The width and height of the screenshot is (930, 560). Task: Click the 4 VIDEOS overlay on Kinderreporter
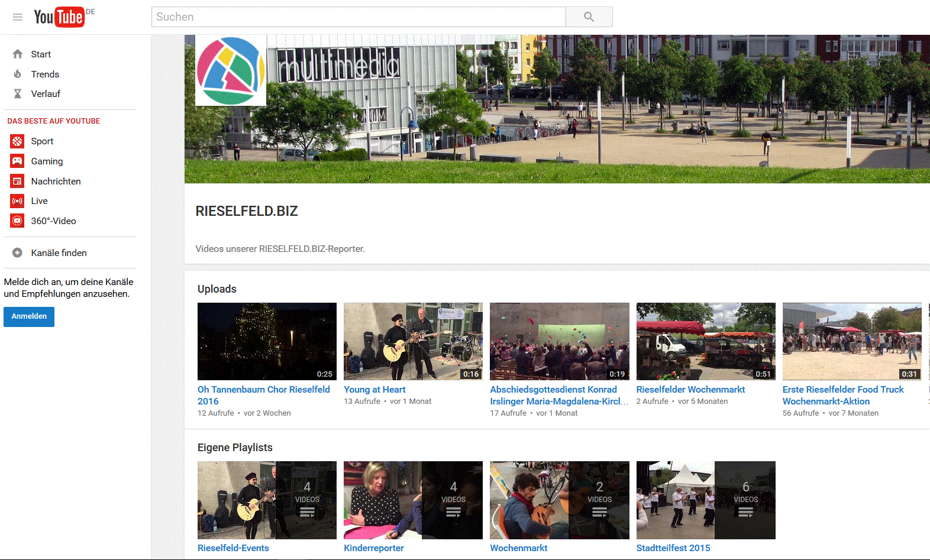[453, 500]
